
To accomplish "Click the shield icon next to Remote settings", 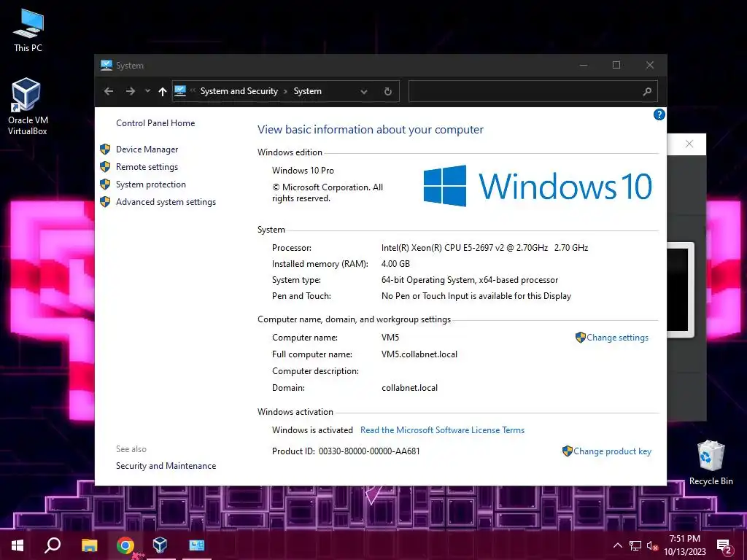I will click(105, 167).
